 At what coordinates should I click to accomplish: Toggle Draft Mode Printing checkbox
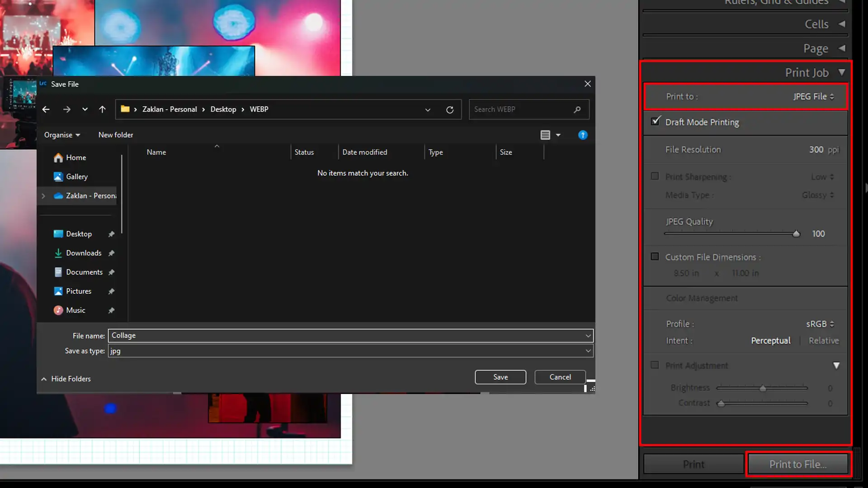(x=655, y=122)
